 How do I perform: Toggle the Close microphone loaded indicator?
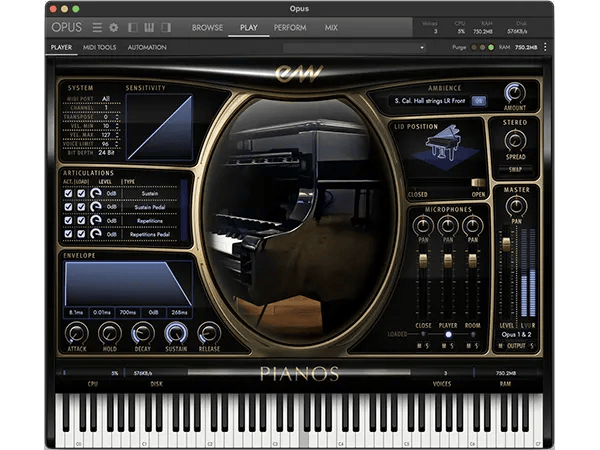click(x=423, y=334)
